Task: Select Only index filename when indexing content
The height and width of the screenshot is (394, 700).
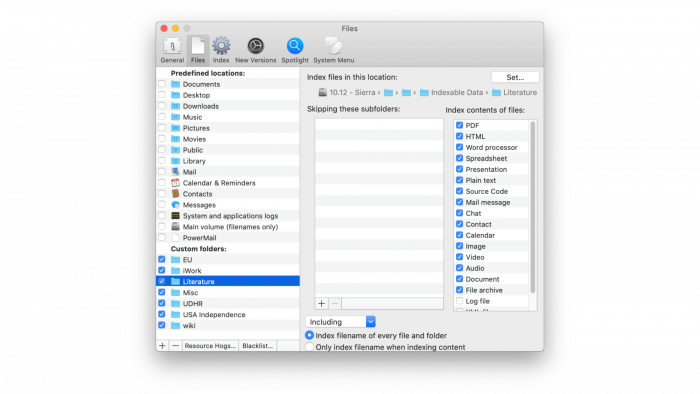Action: 309,347
